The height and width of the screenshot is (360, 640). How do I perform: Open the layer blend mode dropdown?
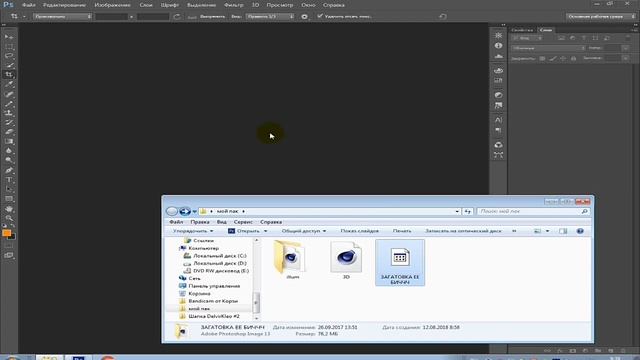548,48
